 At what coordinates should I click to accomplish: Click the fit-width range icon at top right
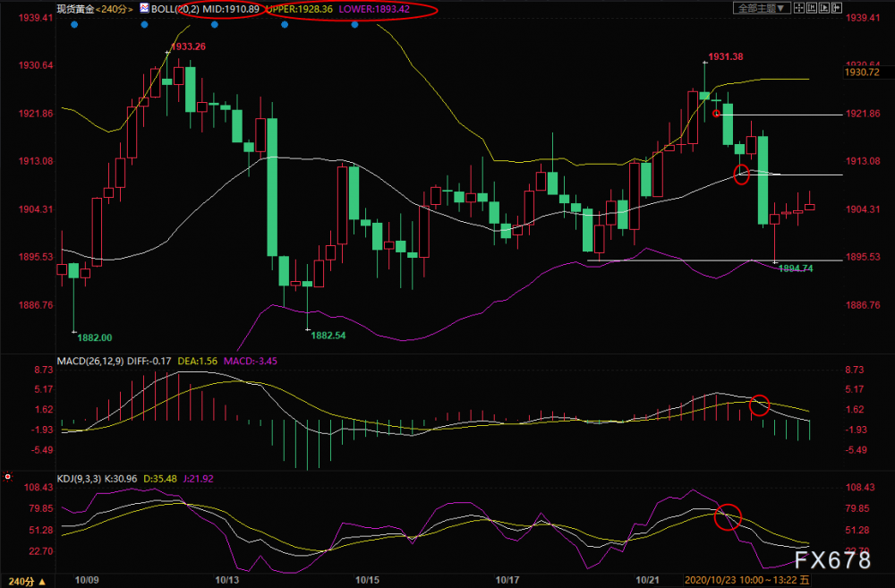click(x=812, y=8)
